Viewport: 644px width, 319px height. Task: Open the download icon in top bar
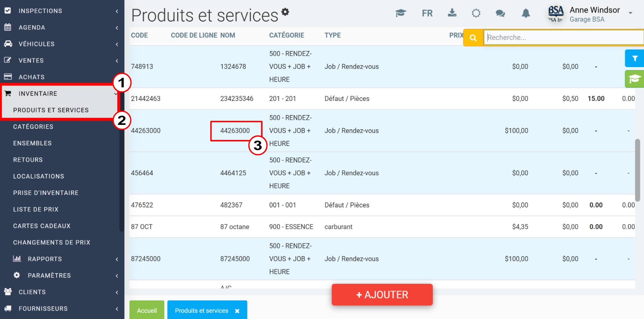click(x=452, y=13)
